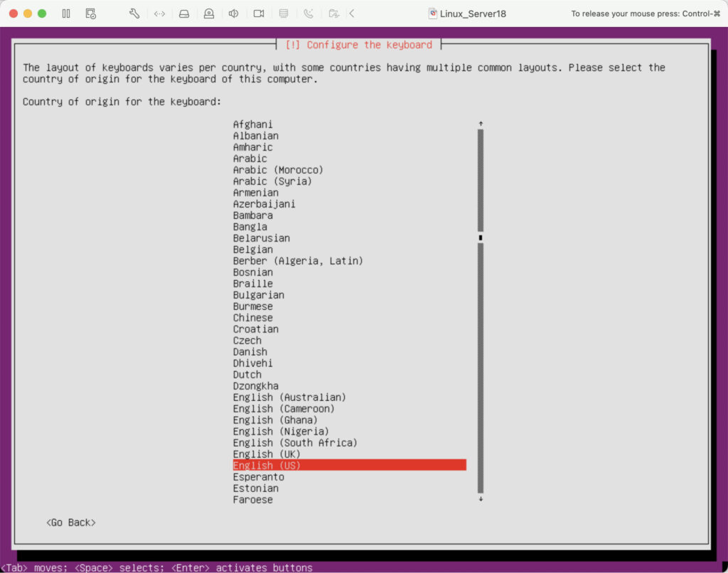
Task: Click the scrollbar down arrow
Action: pos(481,499)
